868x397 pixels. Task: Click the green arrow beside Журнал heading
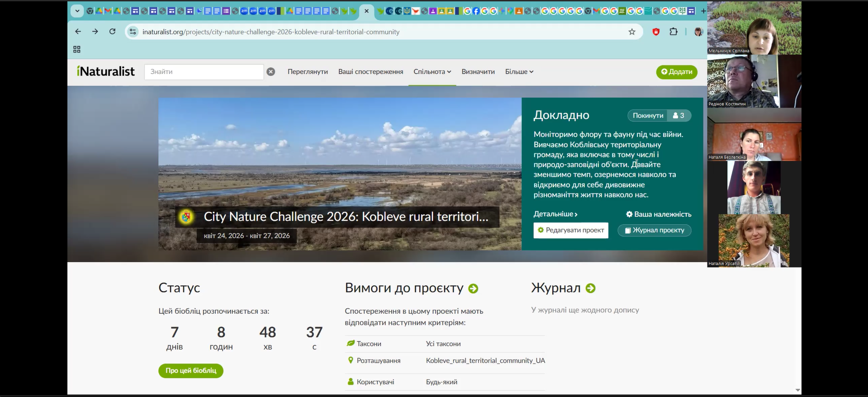click(590, 288)
